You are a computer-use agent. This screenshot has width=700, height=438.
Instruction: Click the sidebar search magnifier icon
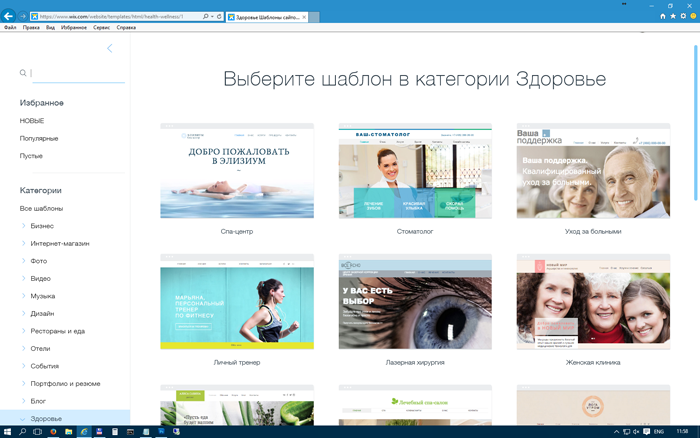23,73
